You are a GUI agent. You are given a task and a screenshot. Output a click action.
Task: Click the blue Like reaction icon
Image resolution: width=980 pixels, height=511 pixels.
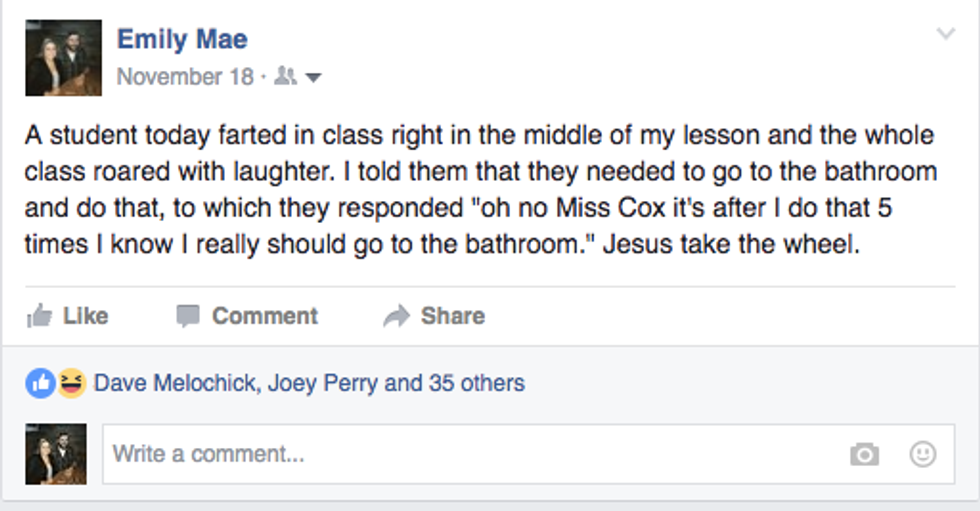(x=41, y=382)
